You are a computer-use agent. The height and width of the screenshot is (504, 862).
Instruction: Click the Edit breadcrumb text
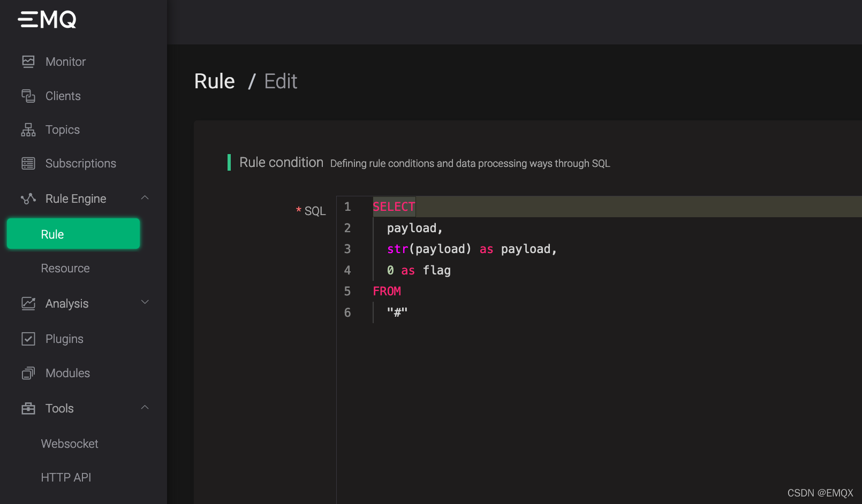pyautogui.click(x=281, y=81)
